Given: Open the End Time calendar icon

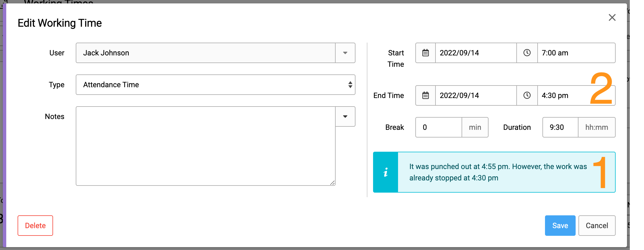Looking at the screenshot, I should pos(426,95).
